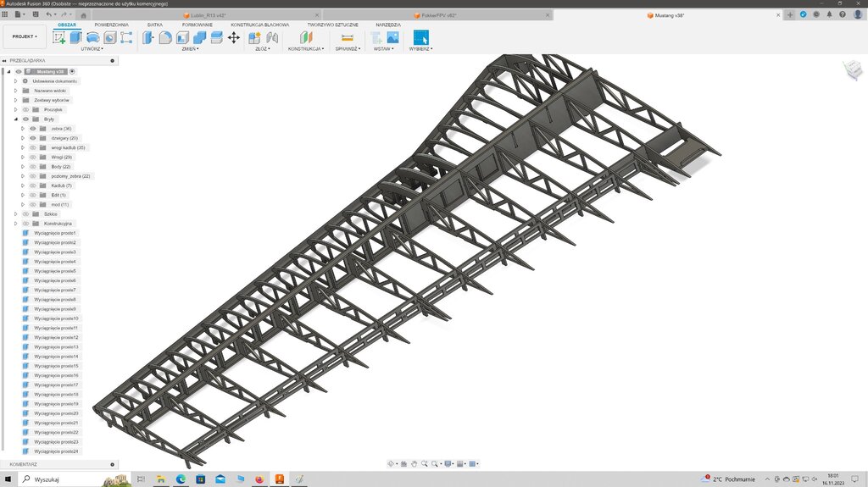This screenshot has height=487, width=868.
Task: Click the Extrude tool icon
Action: click(75, 37)
